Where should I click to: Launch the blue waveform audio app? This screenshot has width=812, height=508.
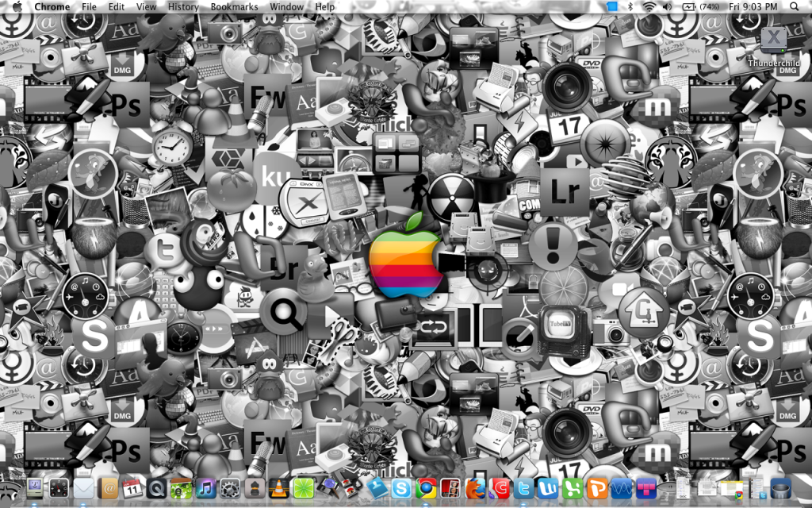click(x=622, y=489)
